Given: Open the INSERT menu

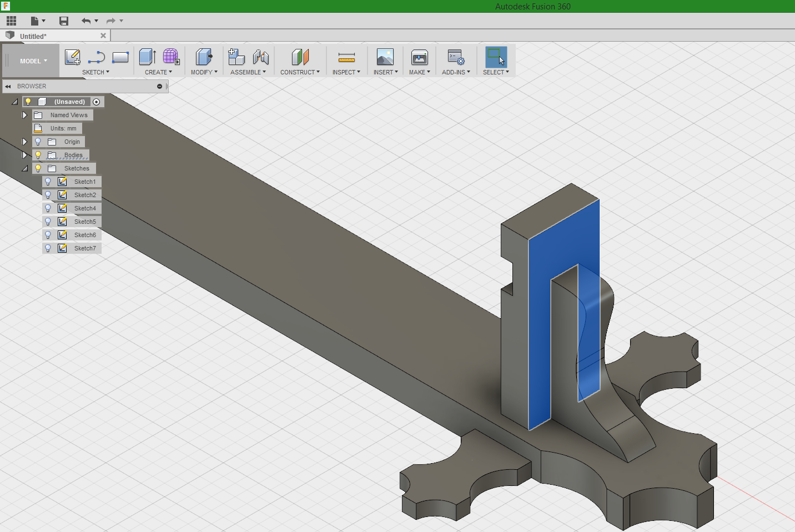Looking at the screenshot, I should [x=386, y=72].
